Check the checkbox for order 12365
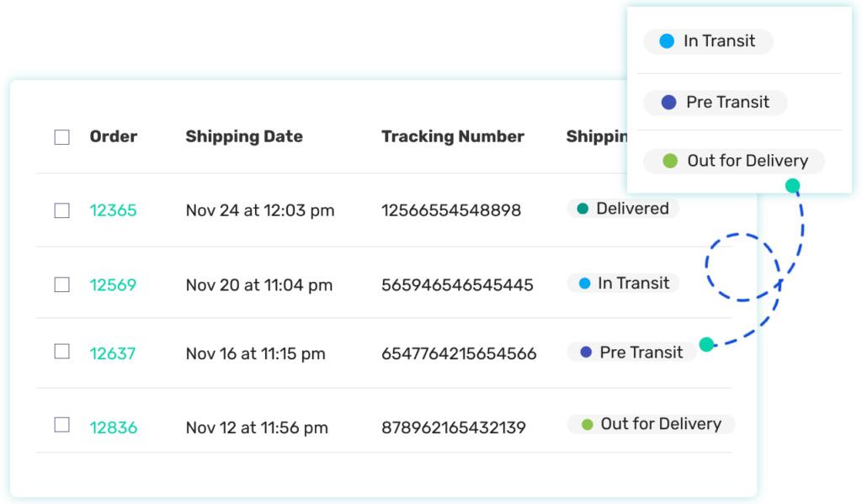 (61, 210)
